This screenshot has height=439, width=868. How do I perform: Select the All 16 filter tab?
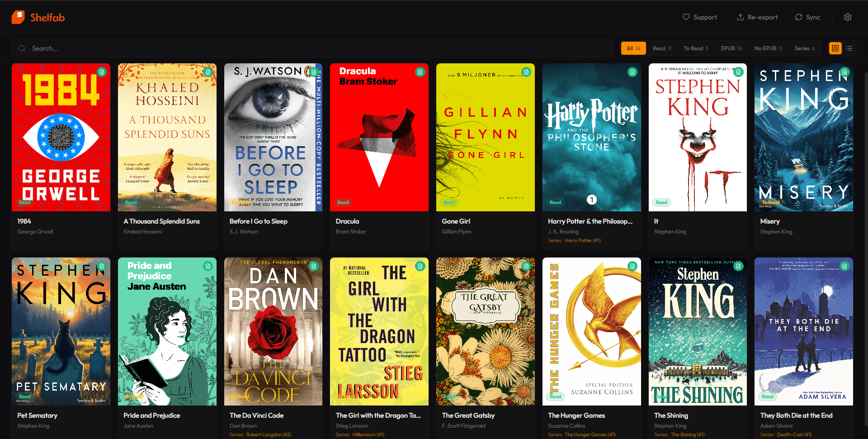(633, 48)
